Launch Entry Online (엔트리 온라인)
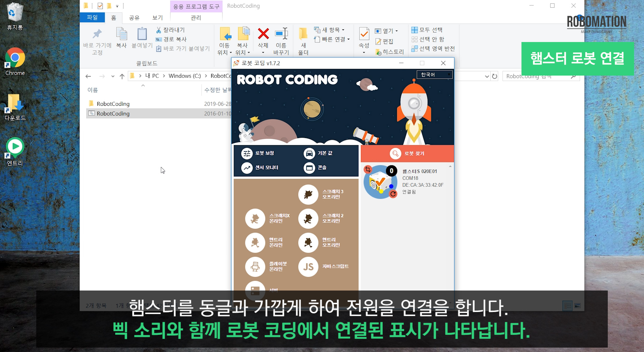This screenshot has width=644, height=352. click(255, 243)
